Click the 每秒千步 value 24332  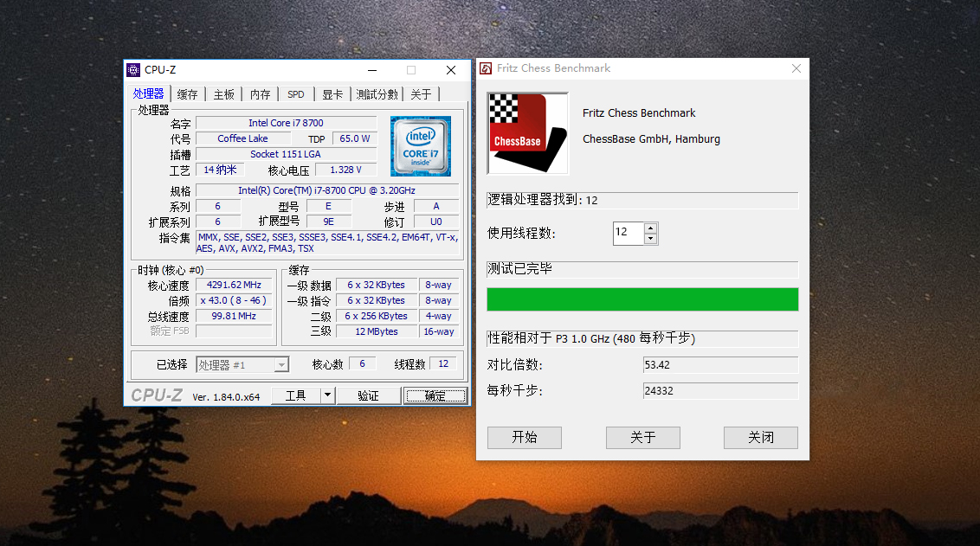tap(720, 391)
